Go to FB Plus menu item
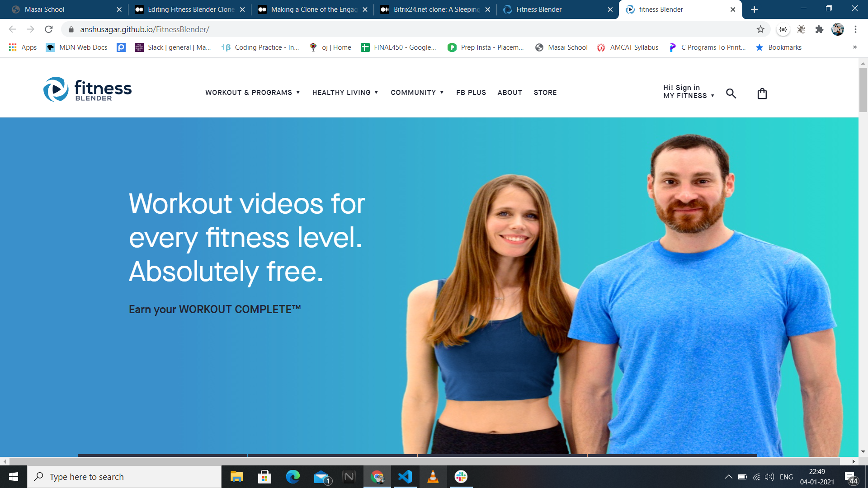This screenshot has width=868, height=488. pos(471,93)
